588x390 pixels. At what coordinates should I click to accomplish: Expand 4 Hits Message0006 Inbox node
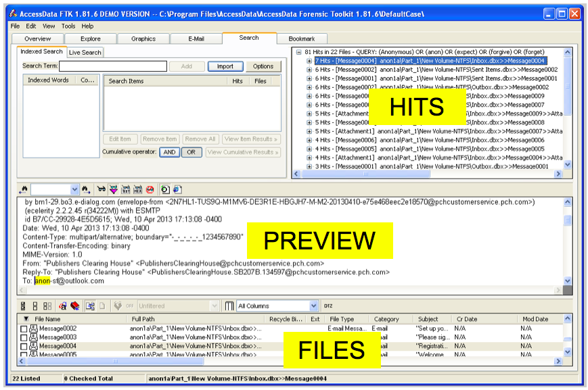309,140
